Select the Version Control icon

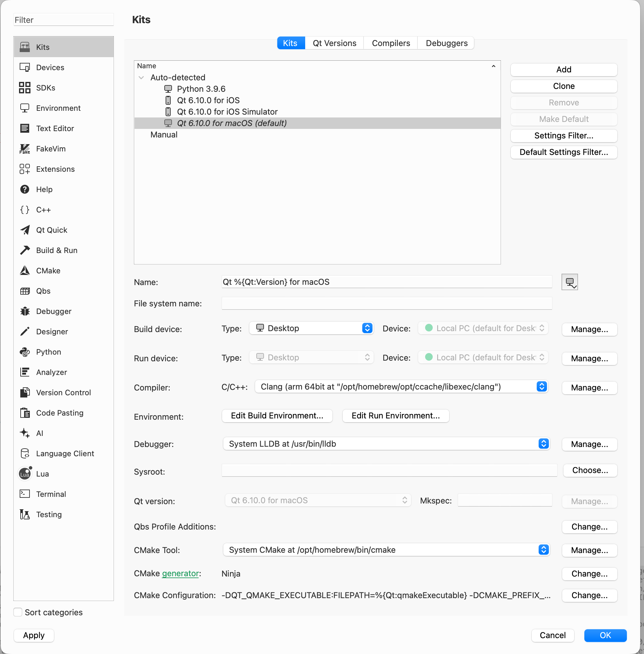tap(25, 392)
